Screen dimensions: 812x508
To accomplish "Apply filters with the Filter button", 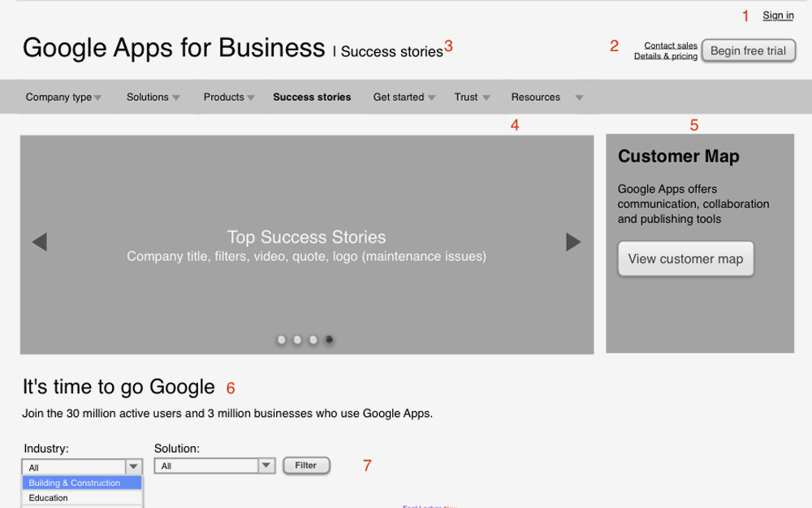I will tap(306, 465).
